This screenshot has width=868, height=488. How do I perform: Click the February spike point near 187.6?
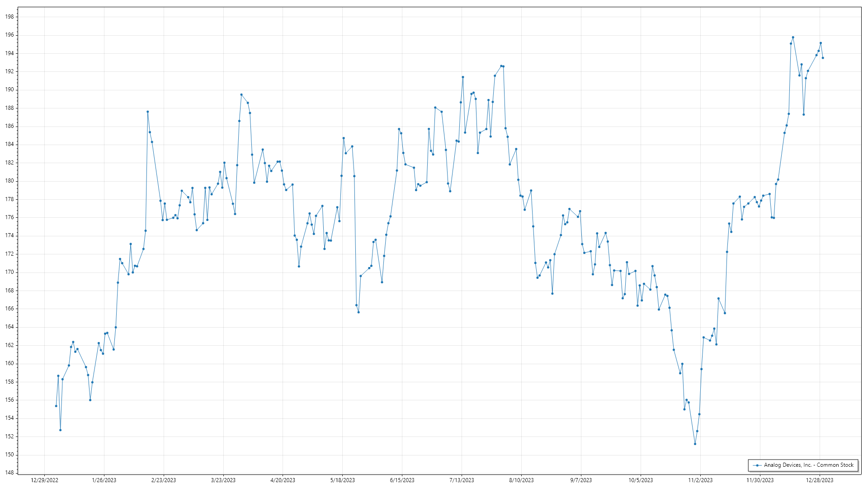point(148,112)
